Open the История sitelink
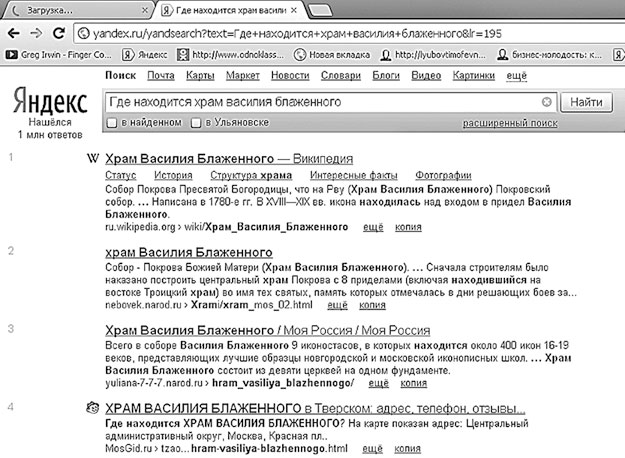 (x=173, y=175)
